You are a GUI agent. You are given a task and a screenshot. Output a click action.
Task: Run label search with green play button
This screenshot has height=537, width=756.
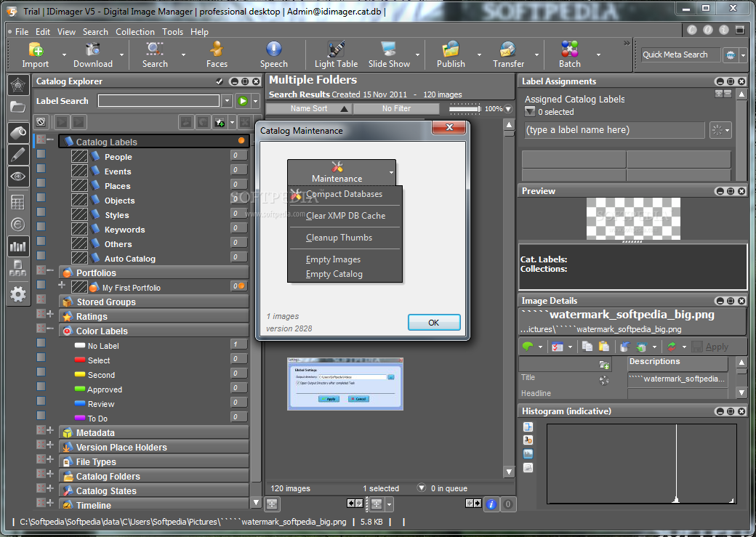click(x=243, y=101)
